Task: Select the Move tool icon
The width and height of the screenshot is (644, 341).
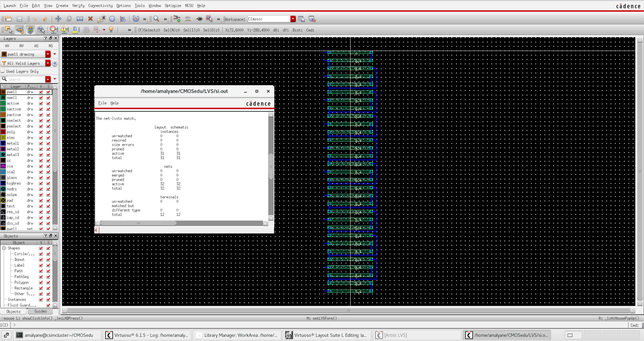Action: point(58,19)
